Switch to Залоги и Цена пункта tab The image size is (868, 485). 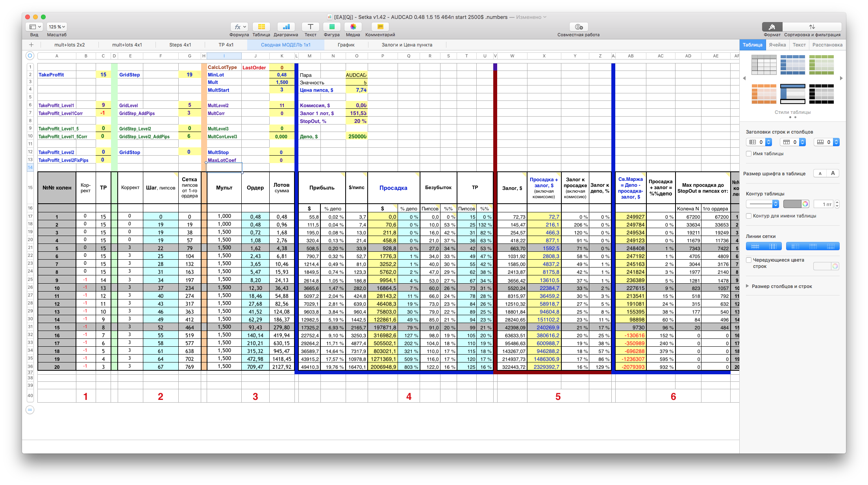pyautogui.click(x=407, y=45)
